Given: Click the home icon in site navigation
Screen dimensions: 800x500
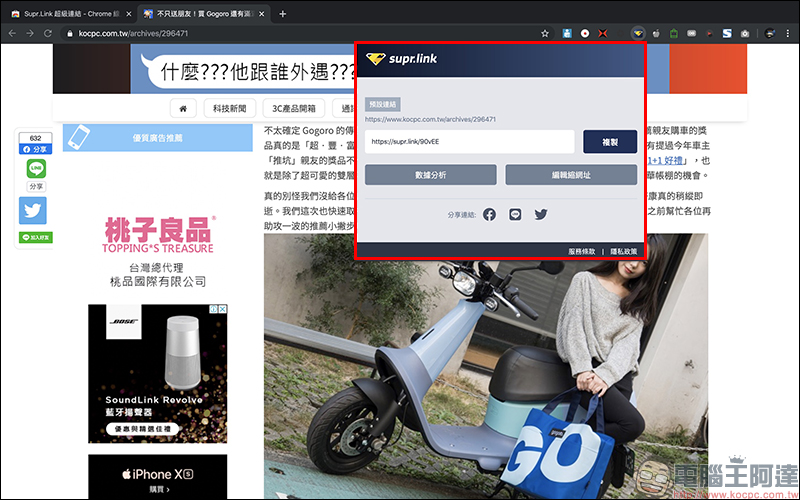Looking at the screenshot, I should (183, 108).
